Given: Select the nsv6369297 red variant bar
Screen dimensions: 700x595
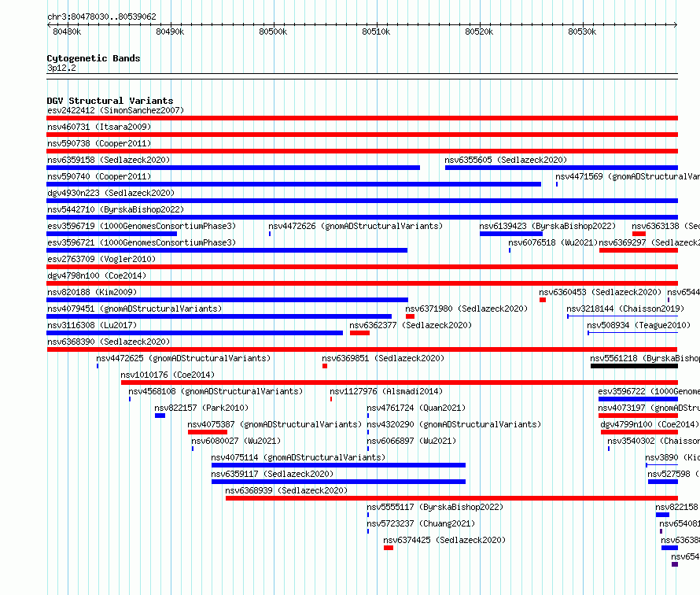Looking at the screenshot, I should (x=639, y=250).
